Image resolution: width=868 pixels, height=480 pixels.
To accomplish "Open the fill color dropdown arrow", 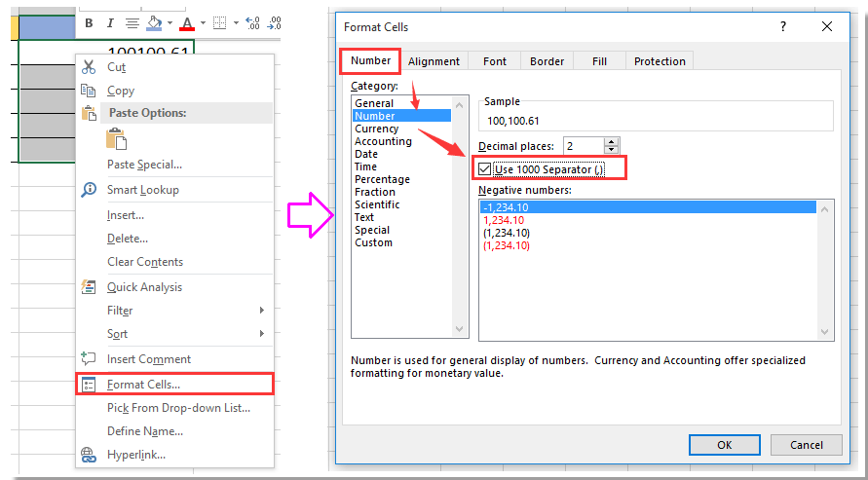I will click(x=170, y=22).
